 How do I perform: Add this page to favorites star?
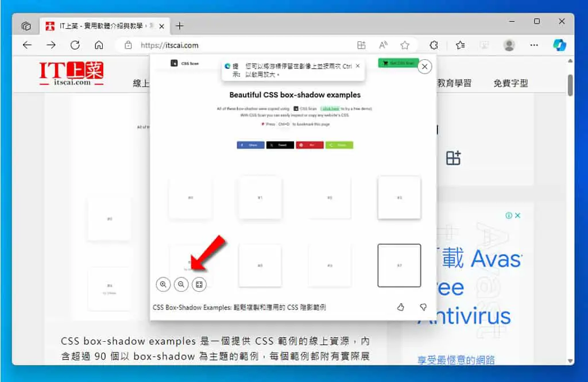click(405, 45)
